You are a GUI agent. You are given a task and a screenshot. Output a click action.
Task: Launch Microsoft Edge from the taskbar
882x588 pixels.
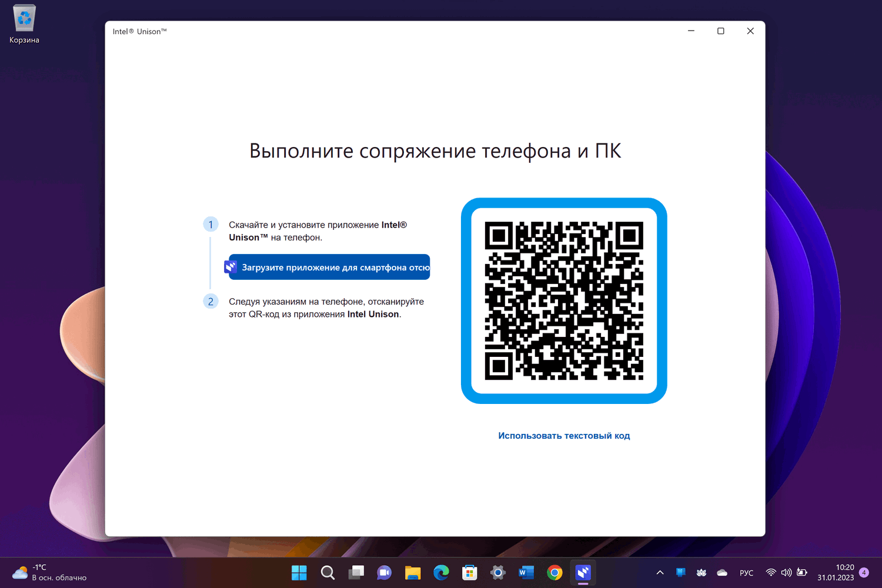[441, 572]
